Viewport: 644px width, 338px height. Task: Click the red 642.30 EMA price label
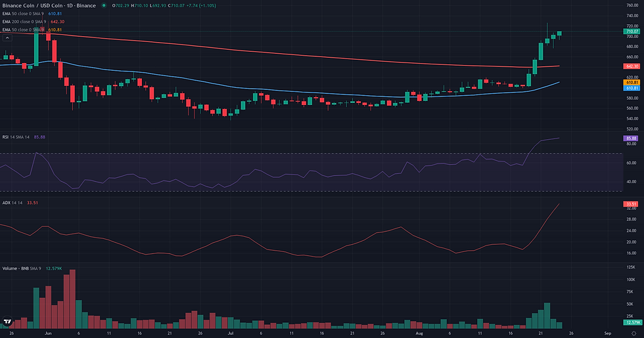tap(632, 66)
